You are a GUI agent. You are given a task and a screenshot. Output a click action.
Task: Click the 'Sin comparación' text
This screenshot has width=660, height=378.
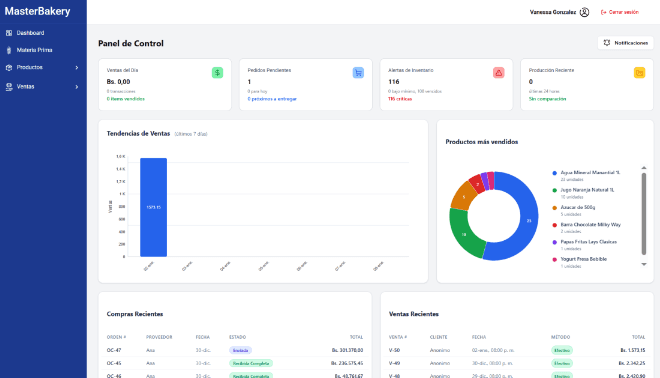click(x=547, y=99)
